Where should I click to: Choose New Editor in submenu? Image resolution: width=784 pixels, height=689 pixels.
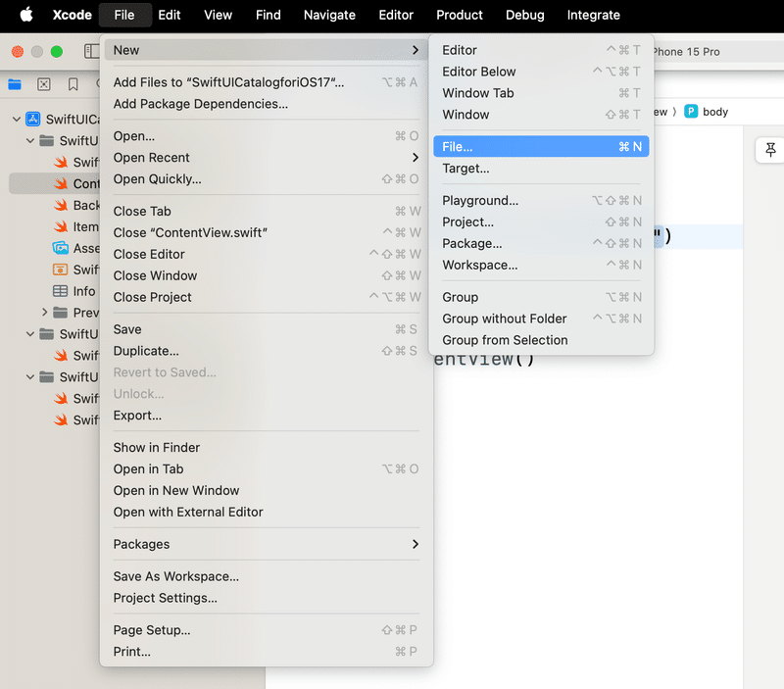point(541,50)
